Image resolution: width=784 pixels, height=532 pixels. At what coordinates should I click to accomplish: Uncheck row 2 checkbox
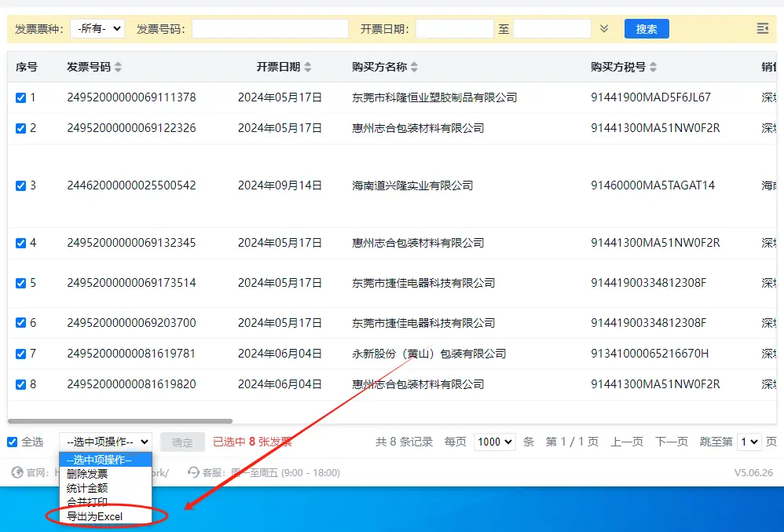tap(20, 129)
